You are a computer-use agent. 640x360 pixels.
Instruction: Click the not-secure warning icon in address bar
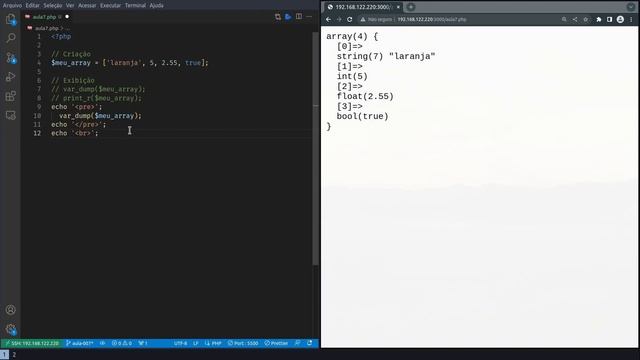(362, 19)
